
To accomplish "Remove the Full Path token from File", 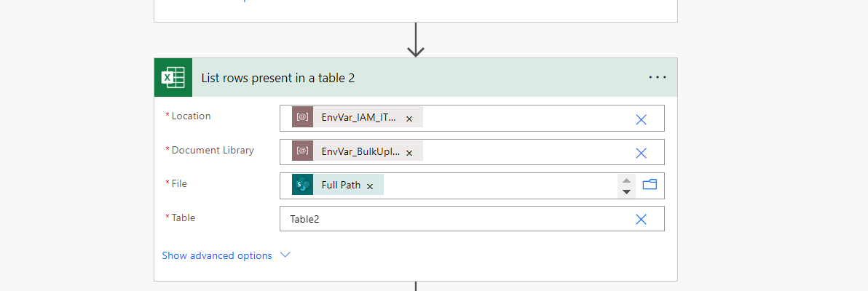I will [x=370, y=186].
